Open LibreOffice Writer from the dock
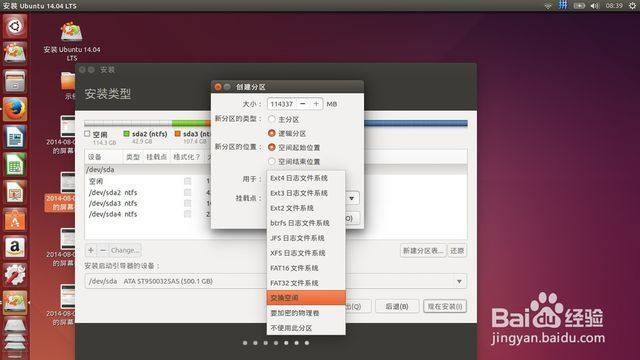This screenshot has height=360, width=640. click(x=15, y=137)
